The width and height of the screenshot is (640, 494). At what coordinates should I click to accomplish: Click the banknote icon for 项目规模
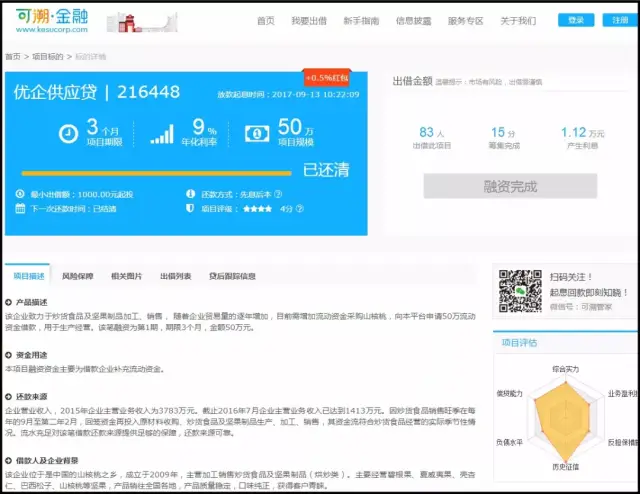[257, 134]
